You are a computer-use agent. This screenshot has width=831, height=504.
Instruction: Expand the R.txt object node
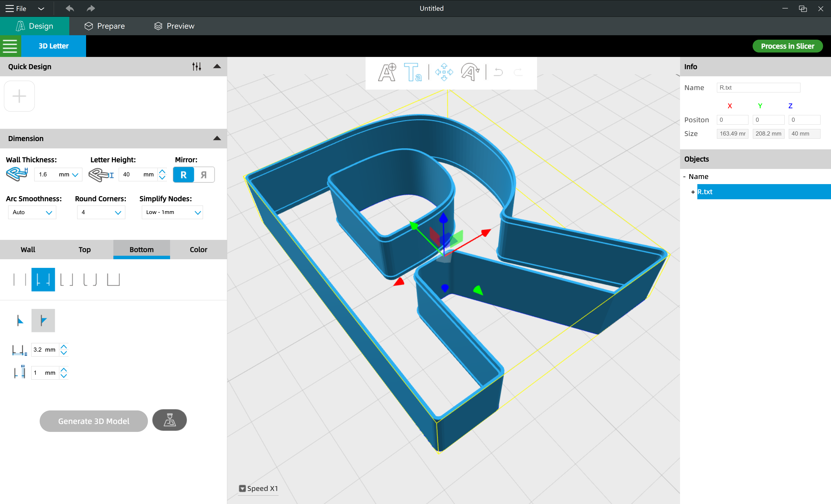click(693, 192)
